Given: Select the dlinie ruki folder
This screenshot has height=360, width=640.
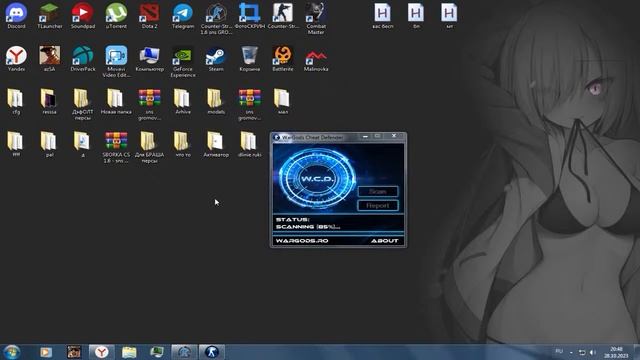Looking at the screenshot, I should click(x=249, y=145).
